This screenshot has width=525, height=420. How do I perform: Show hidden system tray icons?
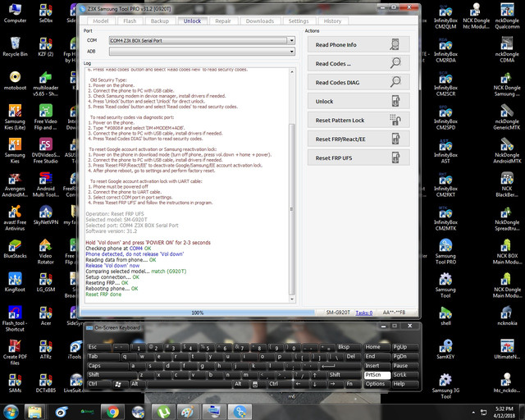click(x=473, y=413)
